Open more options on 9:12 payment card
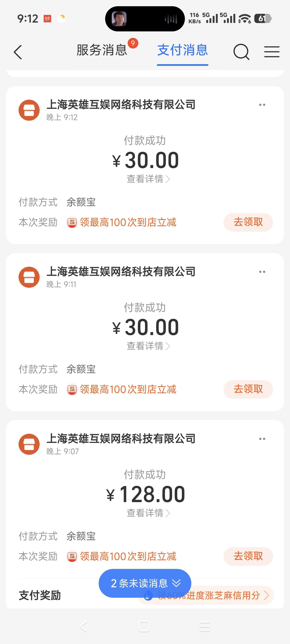290x644 pixels. (x=262, y=105)
